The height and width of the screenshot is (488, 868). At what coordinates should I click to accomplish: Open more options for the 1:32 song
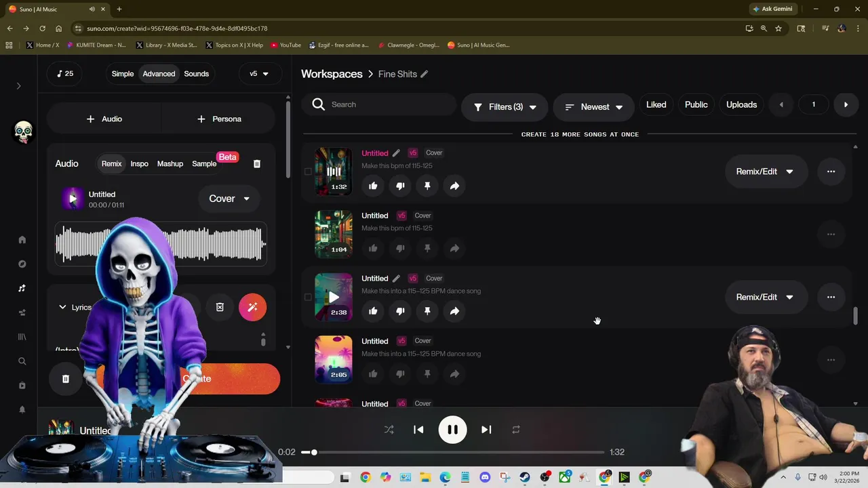point(831,171)
